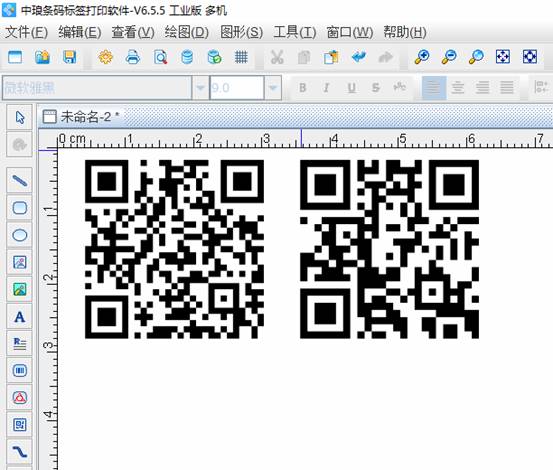Open document settings gear icon

coord(105,57)
